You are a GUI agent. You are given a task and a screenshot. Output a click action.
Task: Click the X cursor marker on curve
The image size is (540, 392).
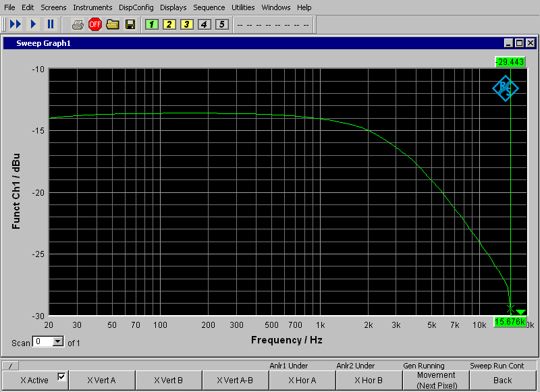pos(510,308)
